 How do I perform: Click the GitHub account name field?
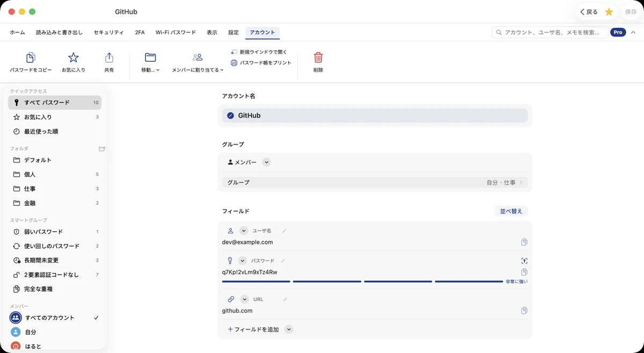tap(375, 116)
